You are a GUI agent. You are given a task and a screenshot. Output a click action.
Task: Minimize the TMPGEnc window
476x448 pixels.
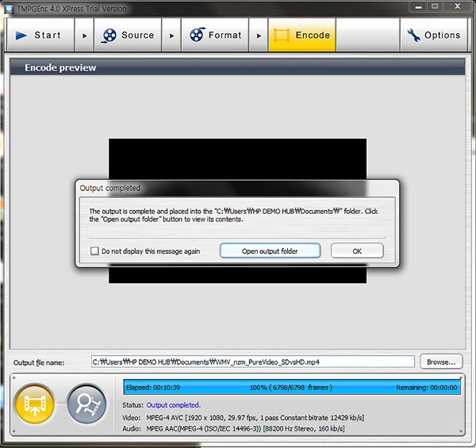[x=419, y=6]
